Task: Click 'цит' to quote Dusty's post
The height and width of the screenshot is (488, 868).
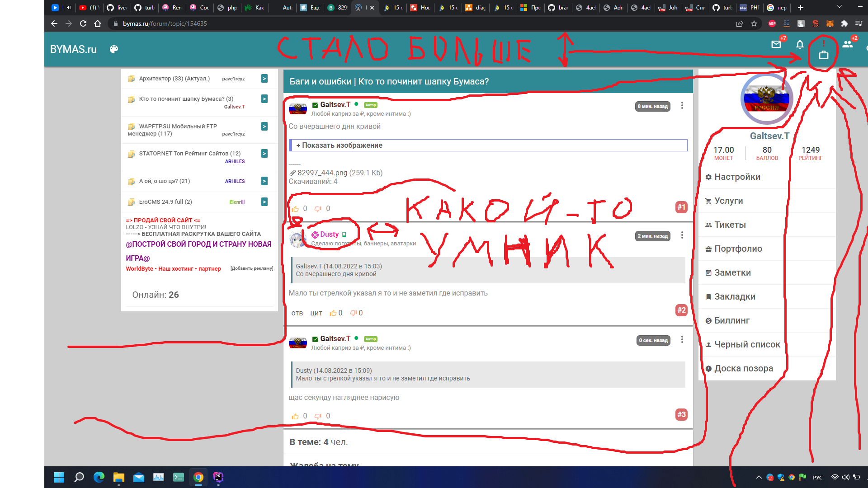Action: tap(316, 313)
